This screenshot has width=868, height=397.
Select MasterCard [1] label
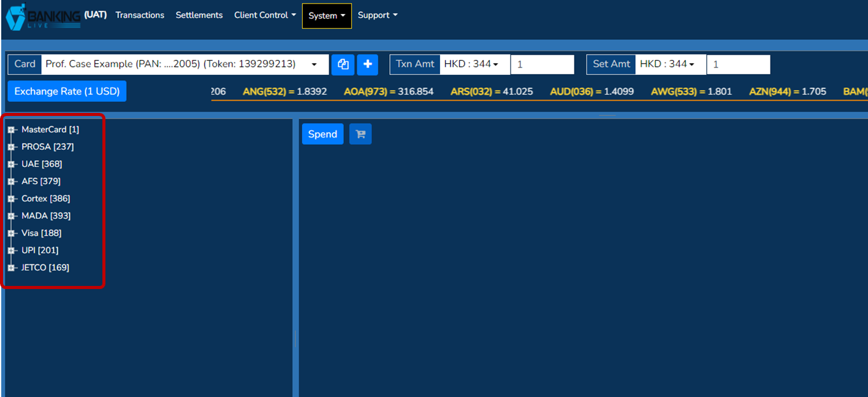(x=50, y=129)
